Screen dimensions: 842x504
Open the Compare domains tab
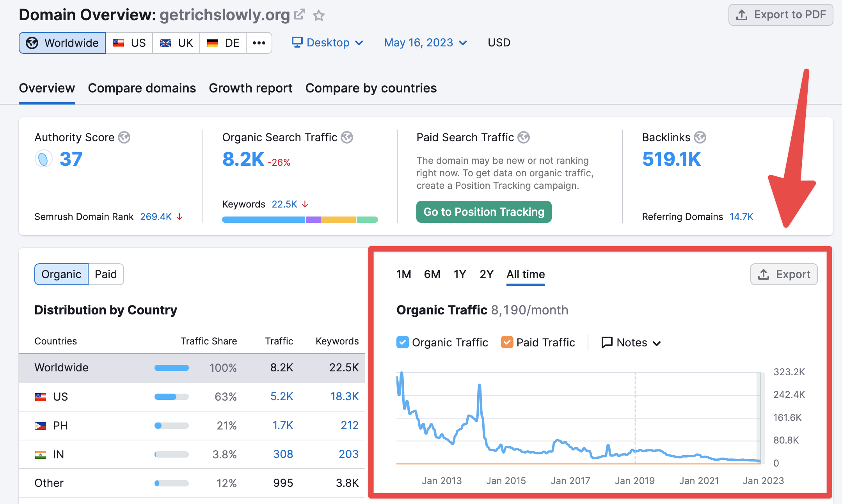pos(142,88)
